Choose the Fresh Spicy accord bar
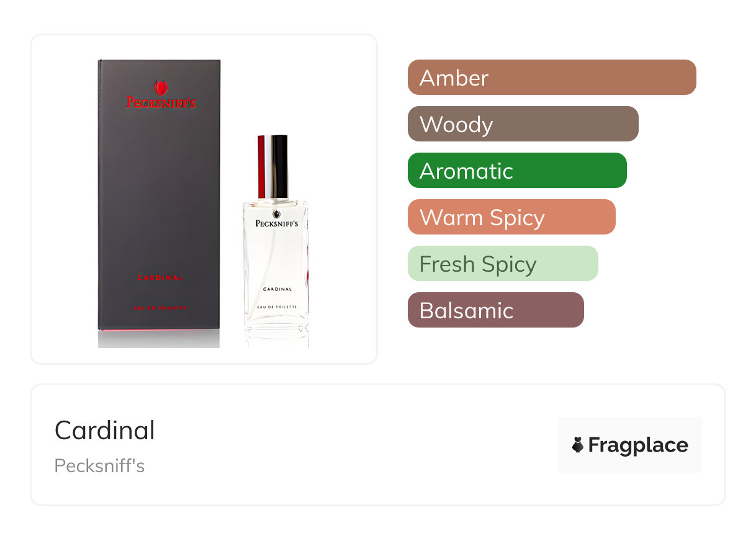The height and width of the screenshot is (536, 756). 503,264
